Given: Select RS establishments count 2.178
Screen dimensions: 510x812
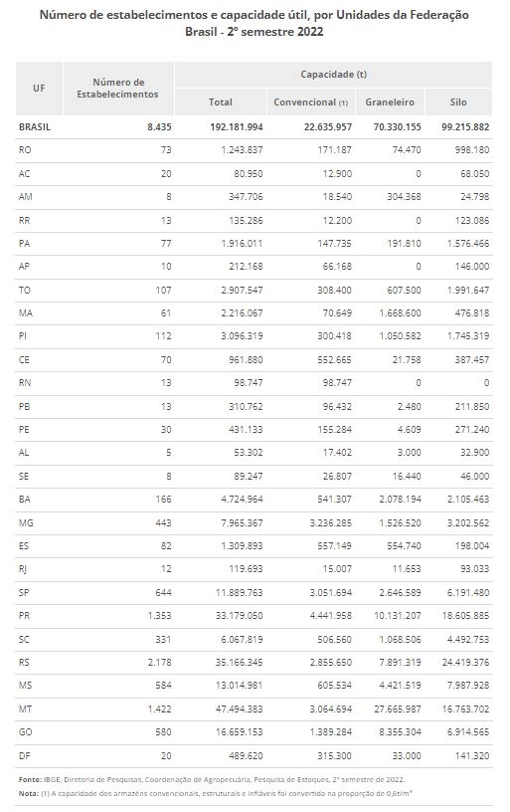Looking at the screenshot, I should pos(159,663).
